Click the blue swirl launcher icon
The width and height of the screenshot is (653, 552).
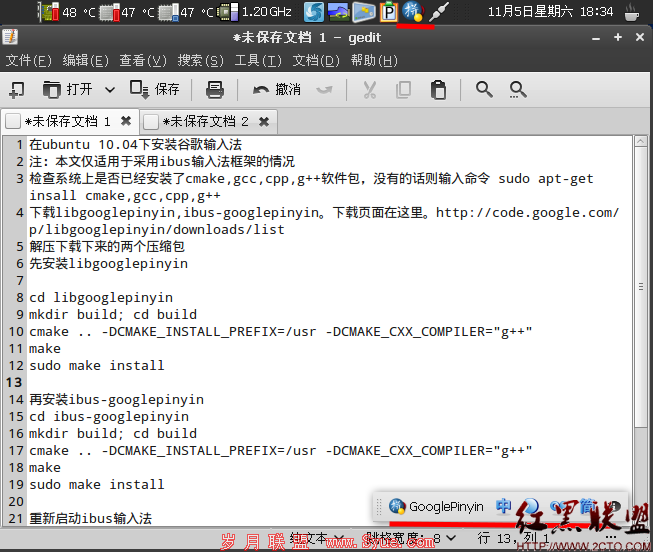tap(314, 12)
